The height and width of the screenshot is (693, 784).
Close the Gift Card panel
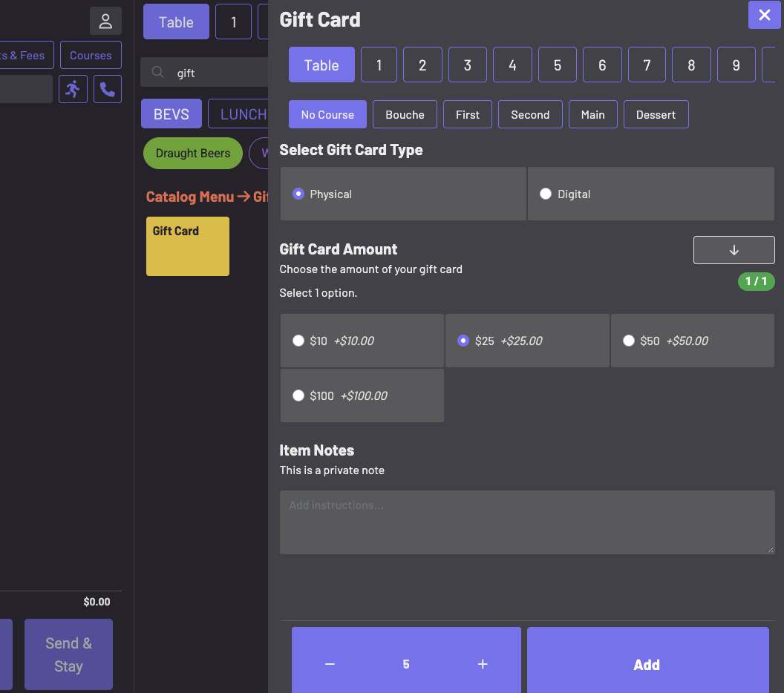coord(764,15)
